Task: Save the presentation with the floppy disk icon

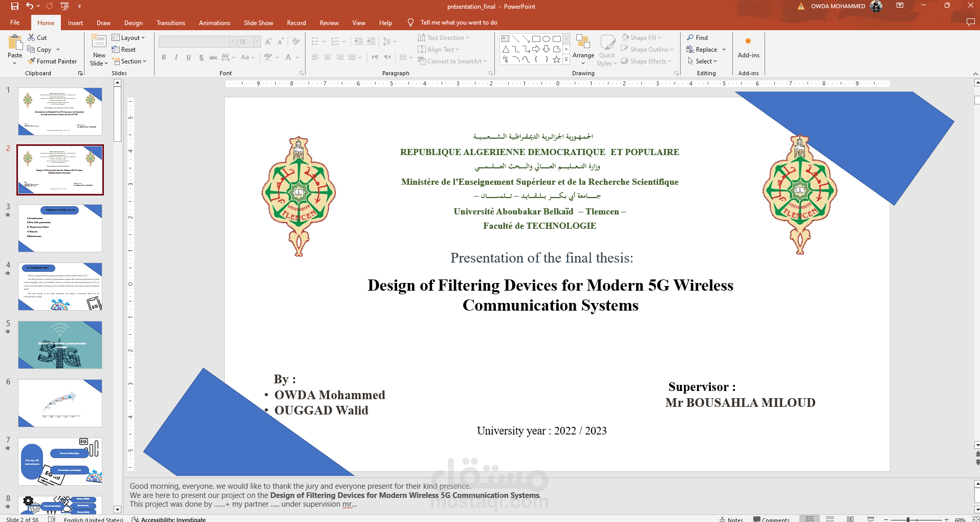Action: (x=15, y=6)
